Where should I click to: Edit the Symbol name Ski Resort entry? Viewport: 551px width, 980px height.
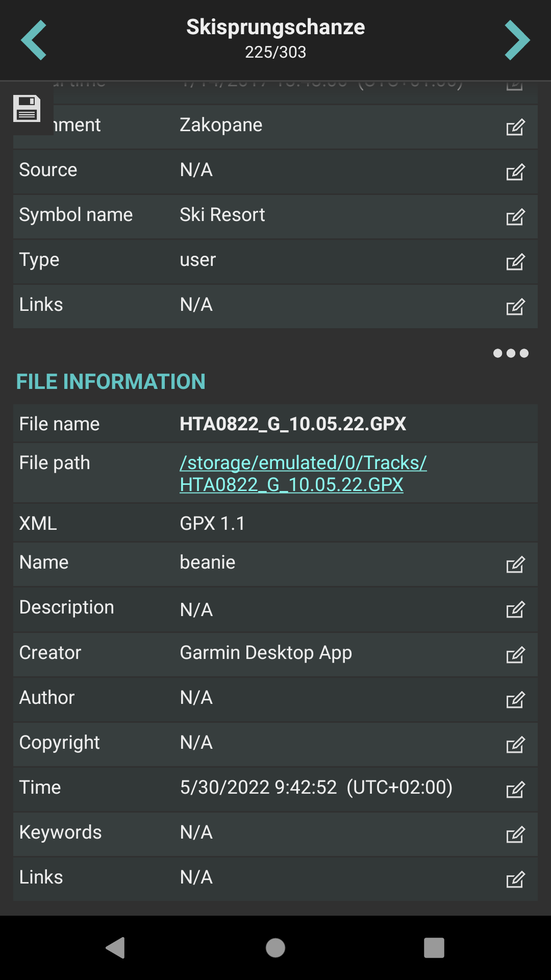pos(515,217)
